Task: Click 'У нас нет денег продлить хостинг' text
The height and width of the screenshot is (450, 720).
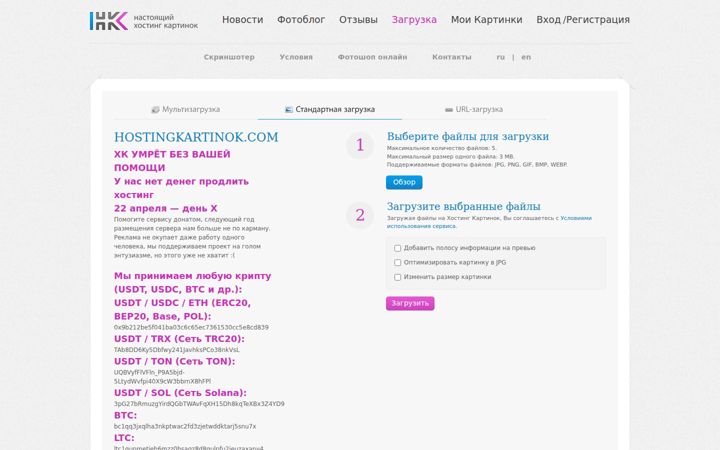Action: coord(181,188)
